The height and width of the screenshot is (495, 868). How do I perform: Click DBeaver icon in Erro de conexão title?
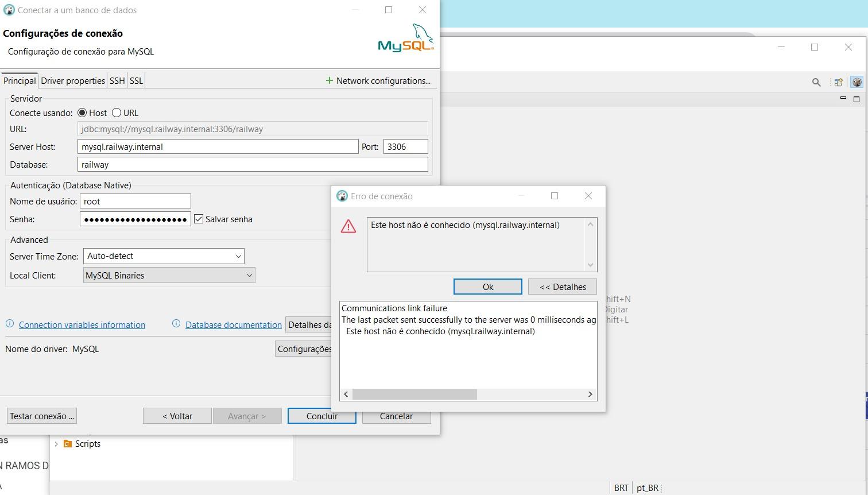click(x=342, y=196)
